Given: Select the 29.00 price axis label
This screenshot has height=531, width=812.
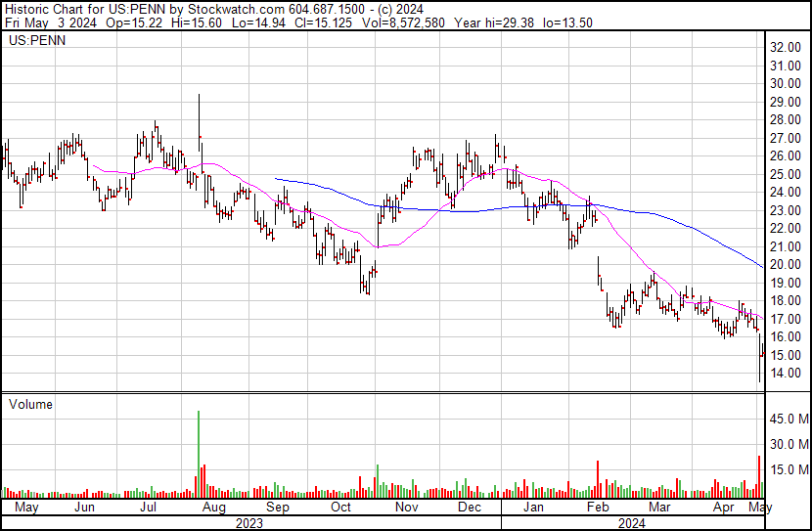Looking at the screenshot, I should pyautogui.click(x=786, y=102).
